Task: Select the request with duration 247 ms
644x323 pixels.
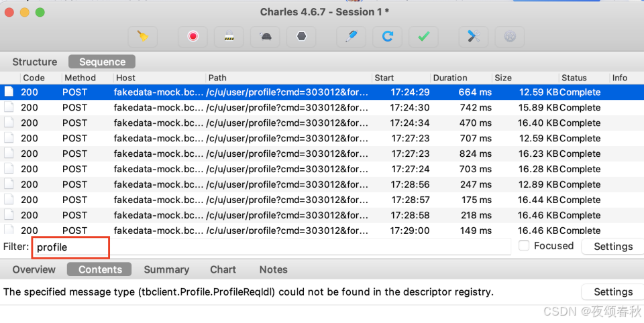Action: [322, 184]
